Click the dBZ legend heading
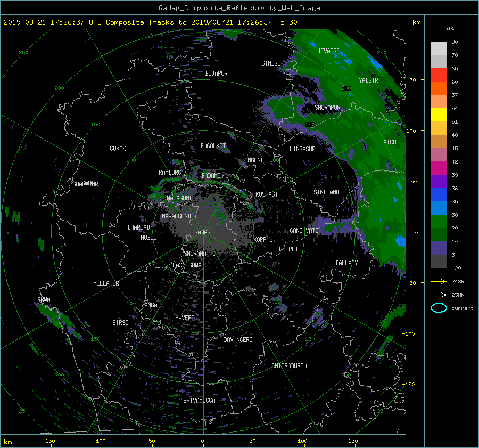 pyautogui.click(x=451, y=29)
